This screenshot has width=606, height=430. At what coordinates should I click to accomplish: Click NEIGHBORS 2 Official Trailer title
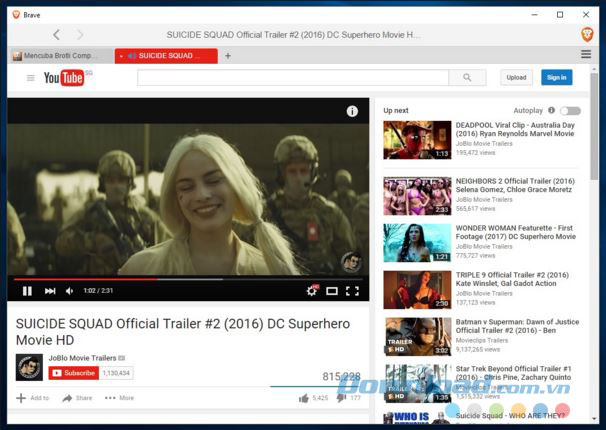pos(515,185)
